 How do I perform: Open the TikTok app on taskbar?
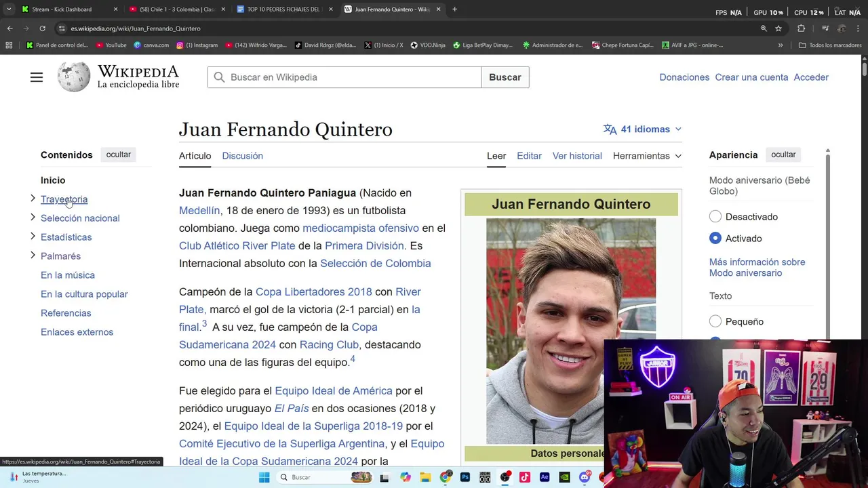click(525, 477)
